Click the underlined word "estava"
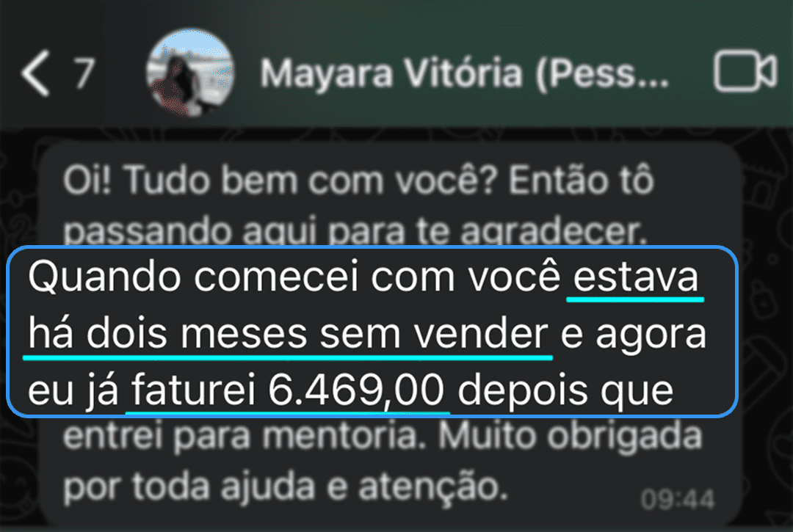The image size is (793, 532). [635, 277]
